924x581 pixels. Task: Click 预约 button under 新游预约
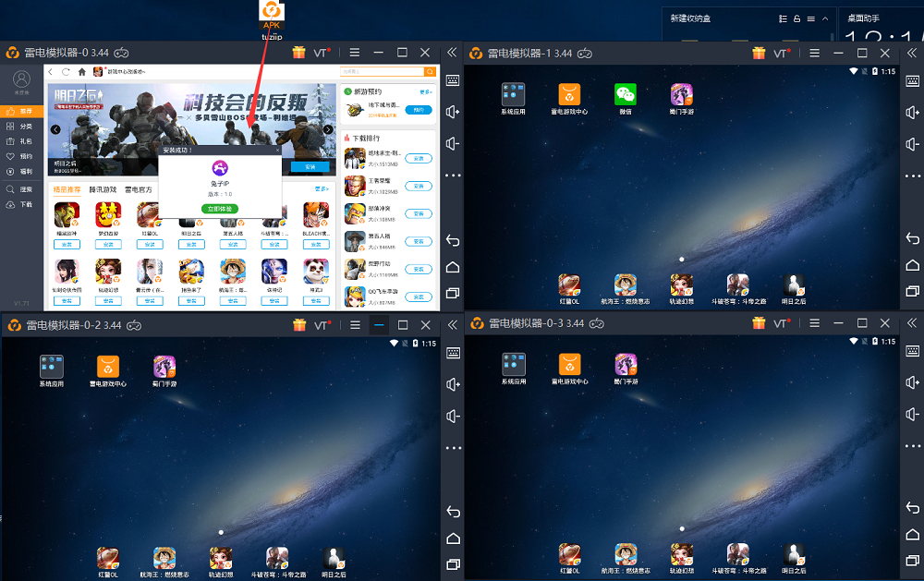(x=419, y=110)
